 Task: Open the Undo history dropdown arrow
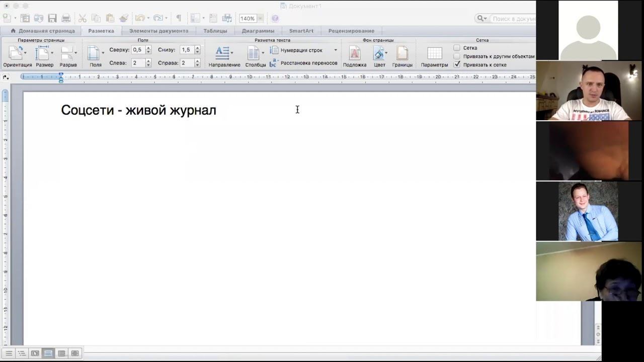pyautogui.click(x=148, y=19)
